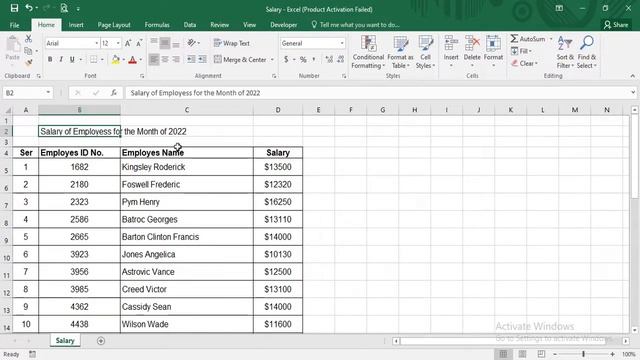This screenshot has width=640, height=360.
Task: Toggle Align Left
Action: 154,60
